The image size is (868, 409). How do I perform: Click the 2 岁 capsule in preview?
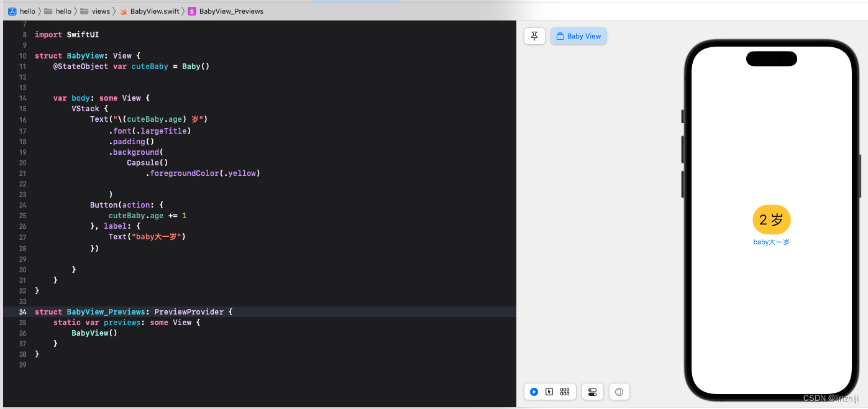pyautogui.click(x=772, y=219)
